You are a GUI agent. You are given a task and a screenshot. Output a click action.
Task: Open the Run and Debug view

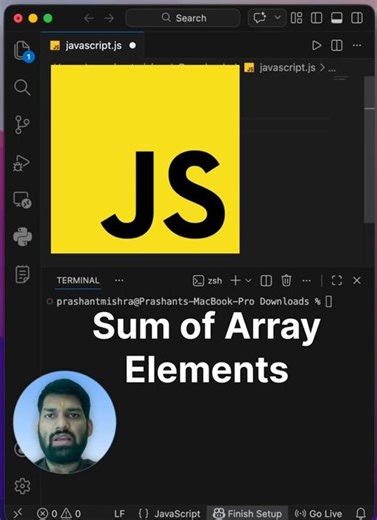[21, 163]
